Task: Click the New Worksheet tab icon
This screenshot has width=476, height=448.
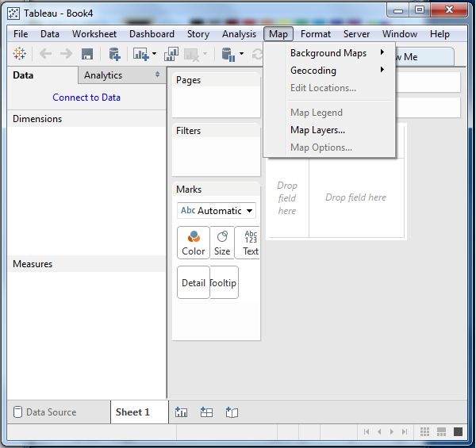Action: pyautogui.click(x=181, y=412)
